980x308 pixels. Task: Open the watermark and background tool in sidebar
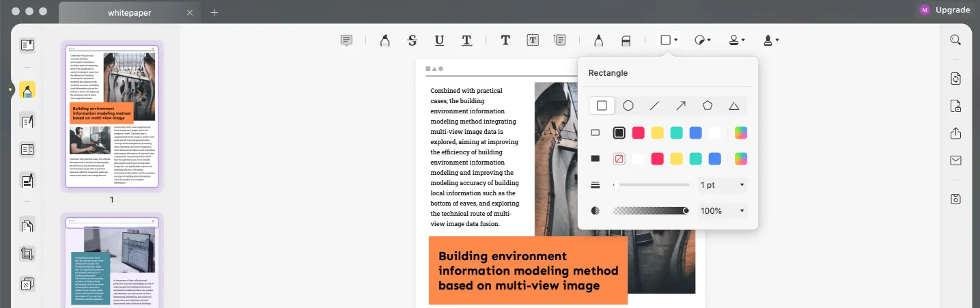(x=27, y=283)
